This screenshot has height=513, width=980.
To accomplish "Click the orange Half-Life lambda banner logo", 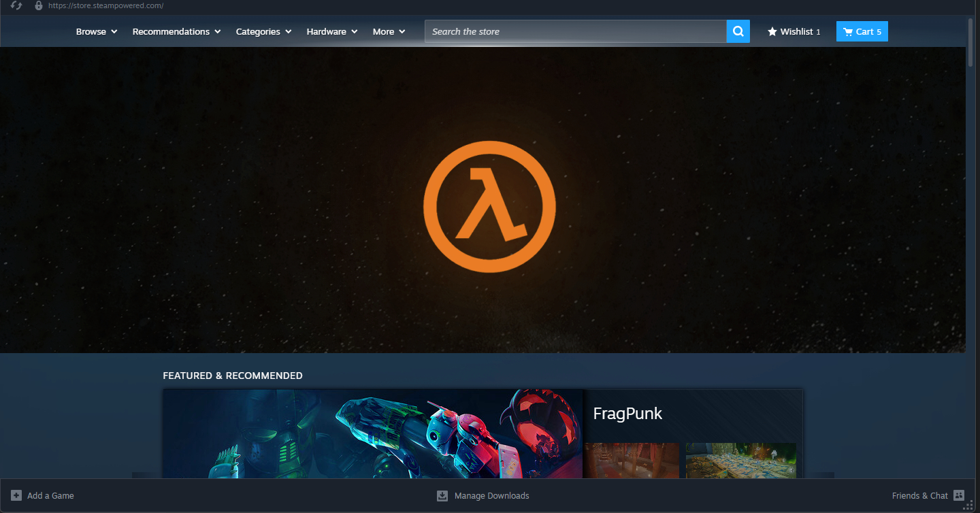I will [x=489, y=206].
